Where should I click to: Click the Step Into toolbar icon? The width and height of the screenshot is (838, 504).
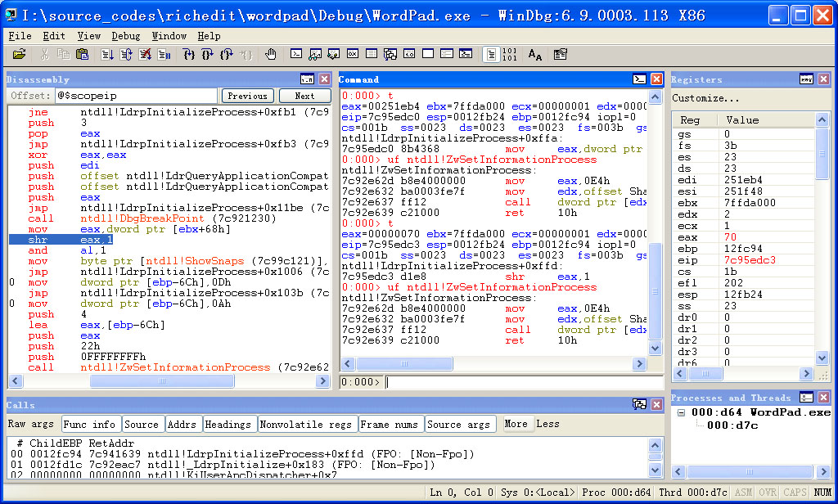click(189, 54)
